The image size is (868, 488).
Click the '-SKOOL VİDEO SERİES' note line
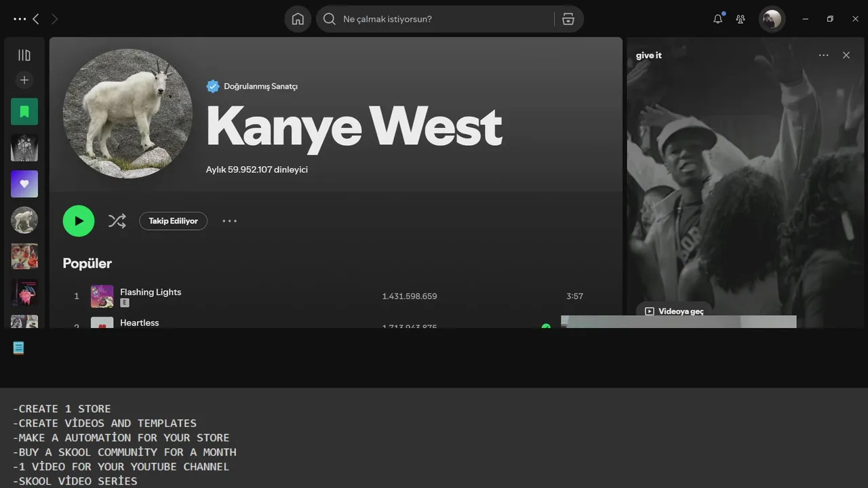coord(75,481)
